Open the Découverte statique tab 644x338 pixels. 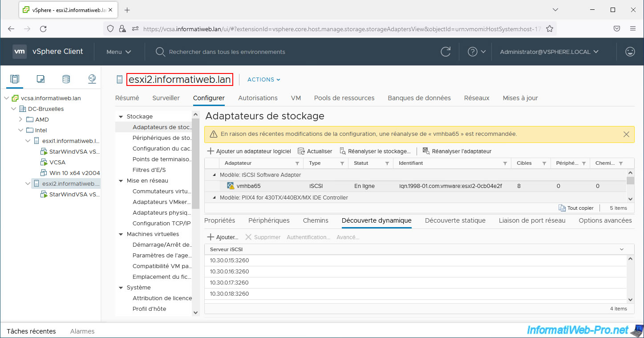pos(455,220)
